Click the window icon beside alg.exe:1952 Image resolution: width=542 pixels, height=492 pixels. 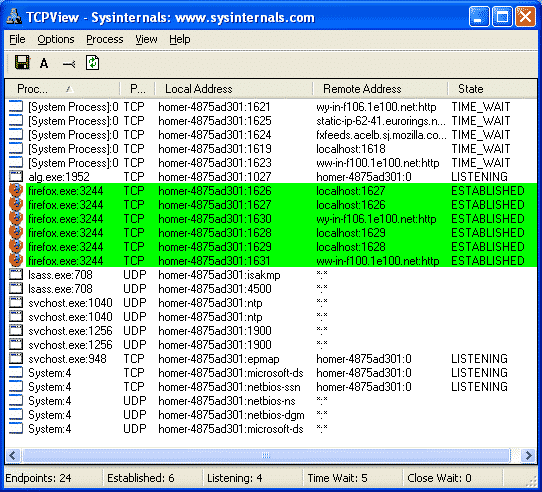(x=16, y=176)
